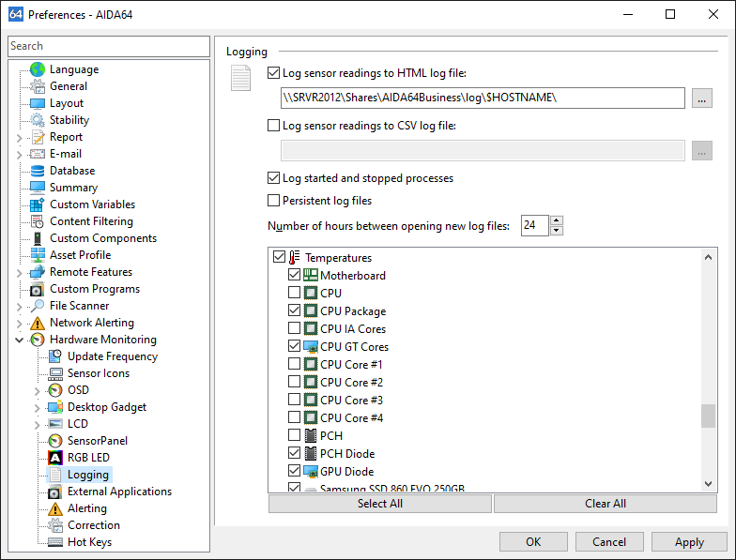The height and width of the screenshot is (560, 736).
Task: Disable logging sensor readings to HTML file
Action: click(x=273, y=73)
